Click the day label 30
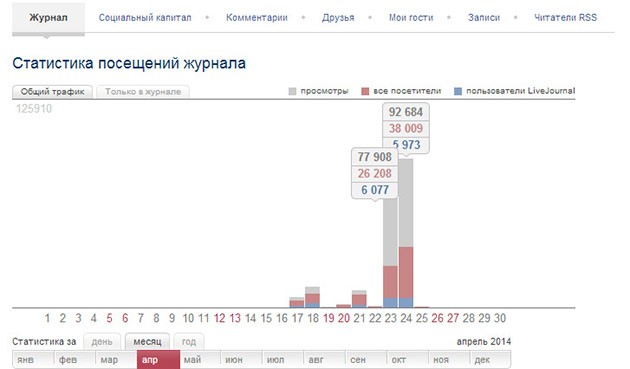Screen dimensions: 630x369 point(499,318)
